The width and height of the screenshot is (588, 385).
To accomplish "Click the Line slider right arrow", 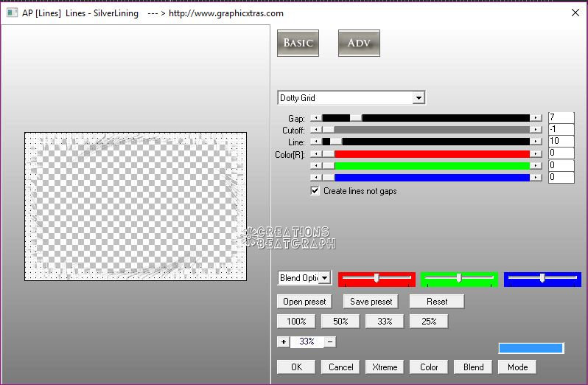I will point(536,142).
